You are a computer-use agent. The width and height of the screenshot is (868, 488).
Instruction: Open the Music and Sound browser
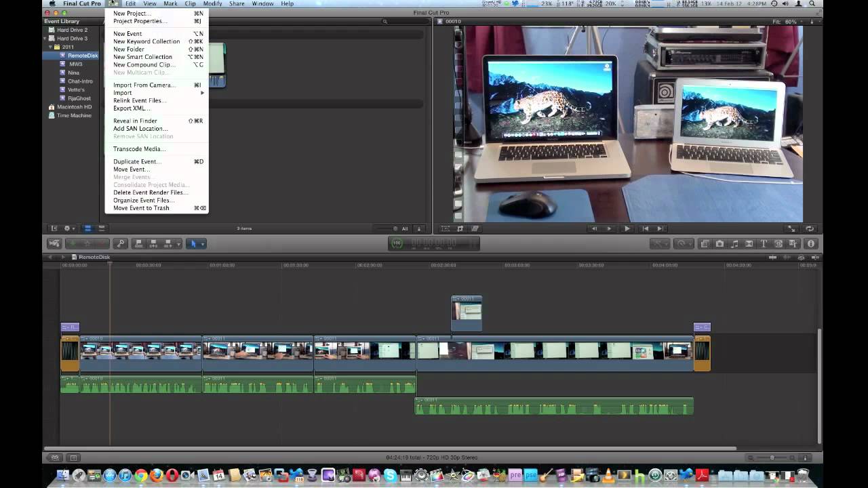tap(734, 244)
